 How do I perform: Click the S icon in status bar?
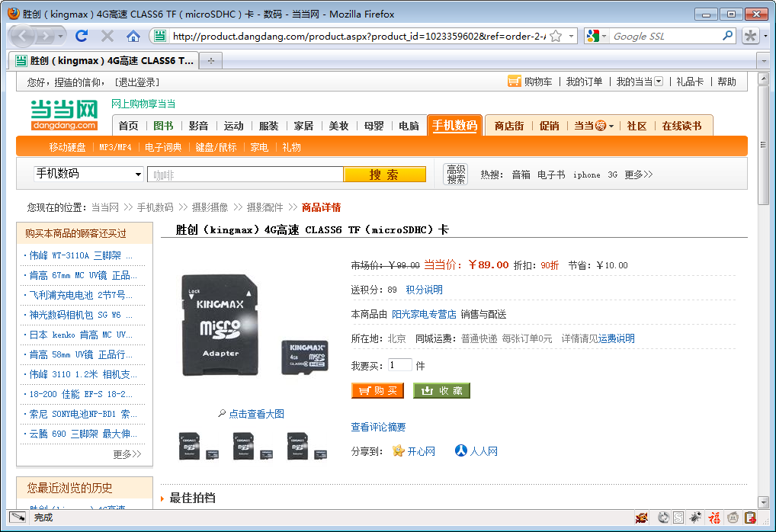[678, 518]
